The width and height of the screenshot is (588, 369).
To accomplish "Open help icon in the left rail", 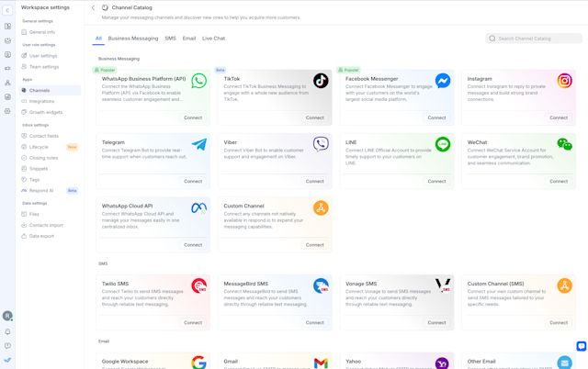I will [x=7, y=346].
